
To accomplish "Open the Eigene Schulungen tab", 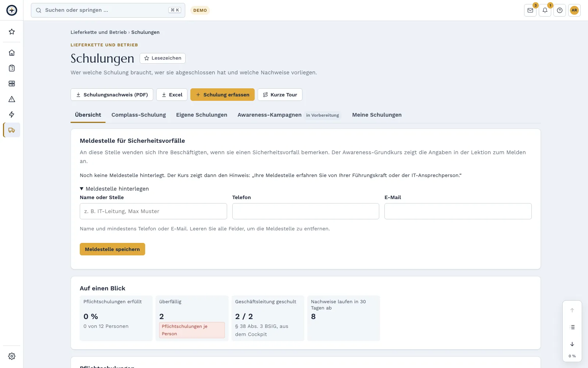I will tap(202, 115).
